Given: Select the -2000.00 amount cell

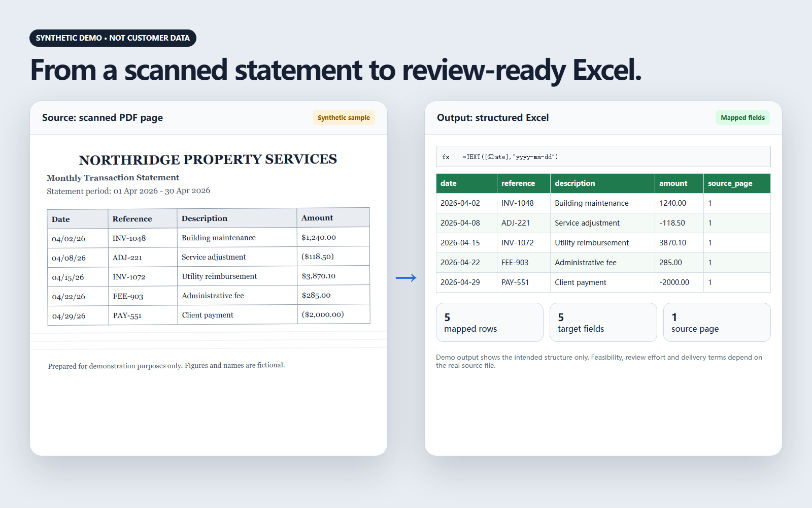Looking at the screenshot, I should (x=679, y=282).
